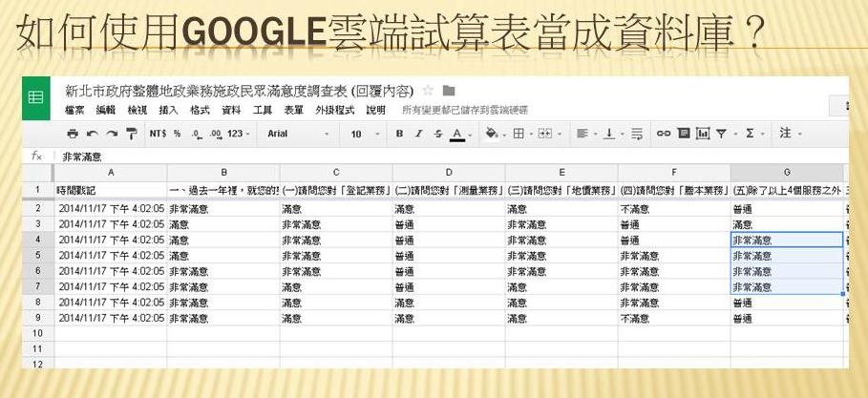Image resolution: width=868 pixels, height=398 pixels.
Task: Open the 外掛程式 menu
Action: (335, 110)
